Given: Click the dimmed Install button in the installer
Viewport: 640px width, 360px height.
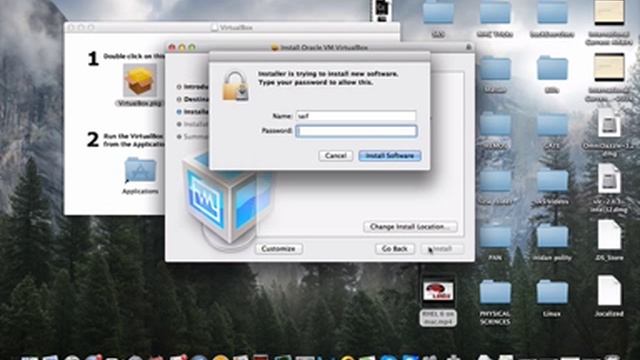Looking at the screenshot, I should [x=442, y=249].
